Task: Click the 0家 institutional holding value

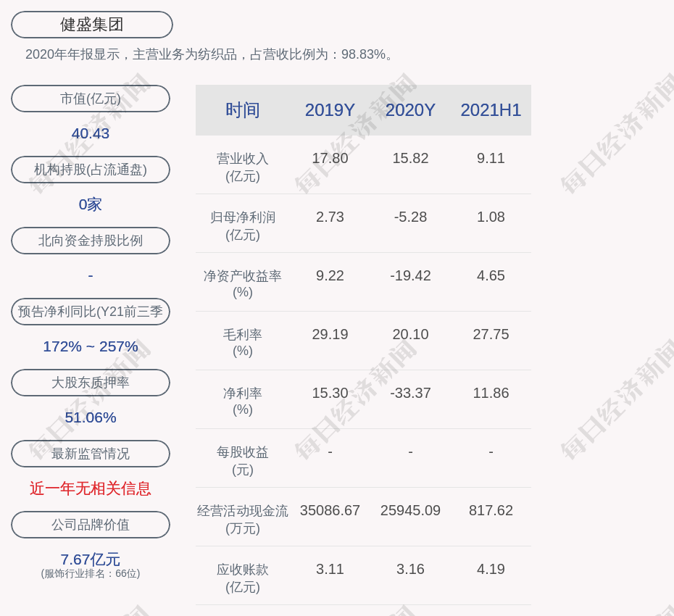Action: click(x=91, y=204)
